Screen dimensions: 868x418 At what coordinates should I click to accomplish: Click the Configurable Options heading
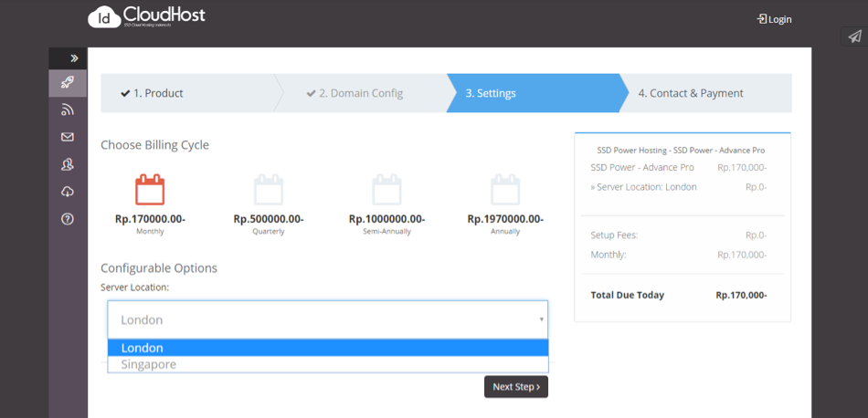tap(159, 268)
